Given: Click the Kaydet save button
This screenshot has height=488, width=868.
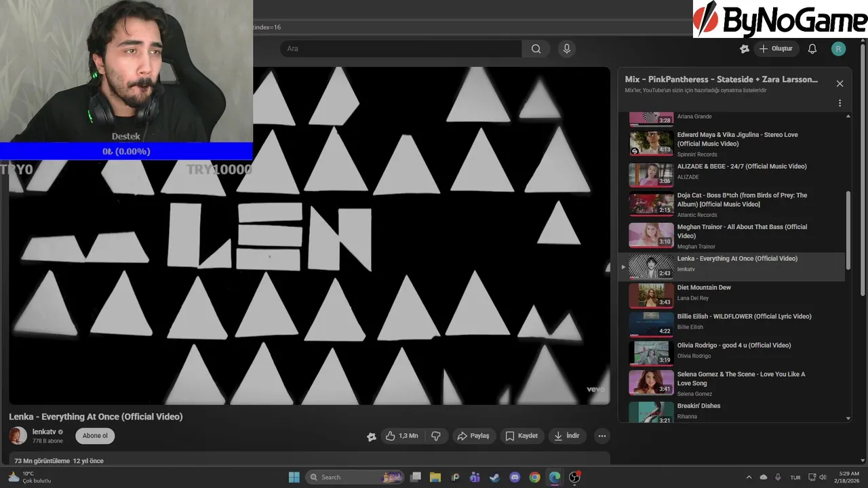Looking at the screenshot, I should point(522,436).
